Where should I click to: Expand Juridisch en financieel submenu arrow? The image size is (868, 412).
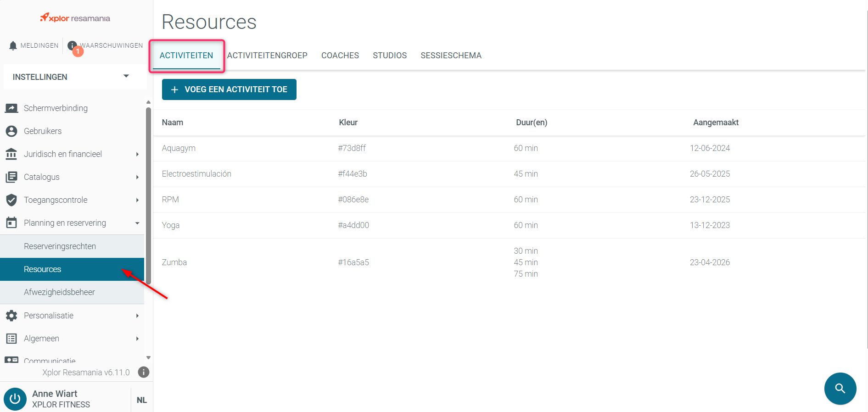pyautogui.click(x=137, y=154)
